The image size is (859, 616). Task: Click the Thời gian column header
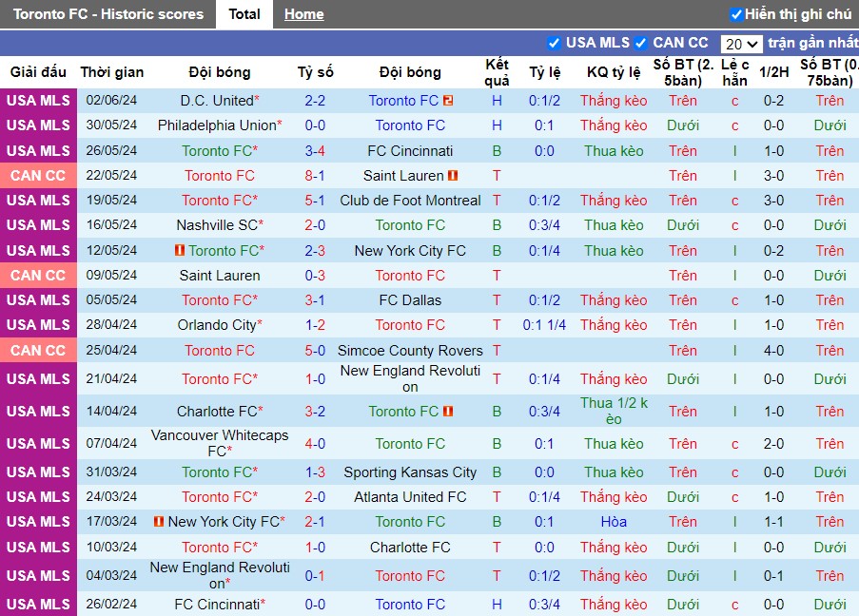[111, 72]
